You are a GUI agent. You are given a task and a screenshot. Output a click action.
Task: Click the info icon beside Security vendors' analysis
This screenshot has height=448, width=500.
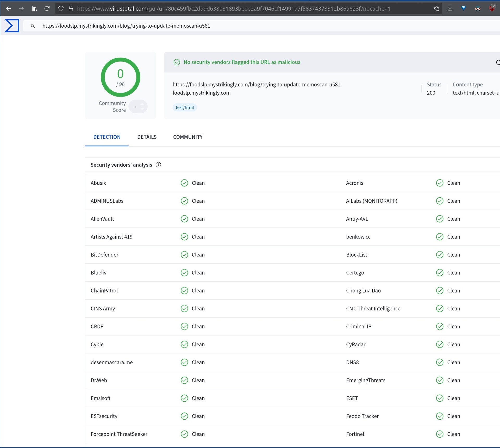158,165
